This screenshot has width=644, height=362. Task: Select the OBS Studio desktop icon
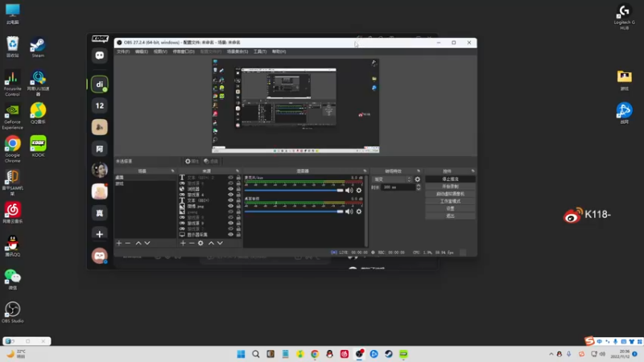[12, 312]
